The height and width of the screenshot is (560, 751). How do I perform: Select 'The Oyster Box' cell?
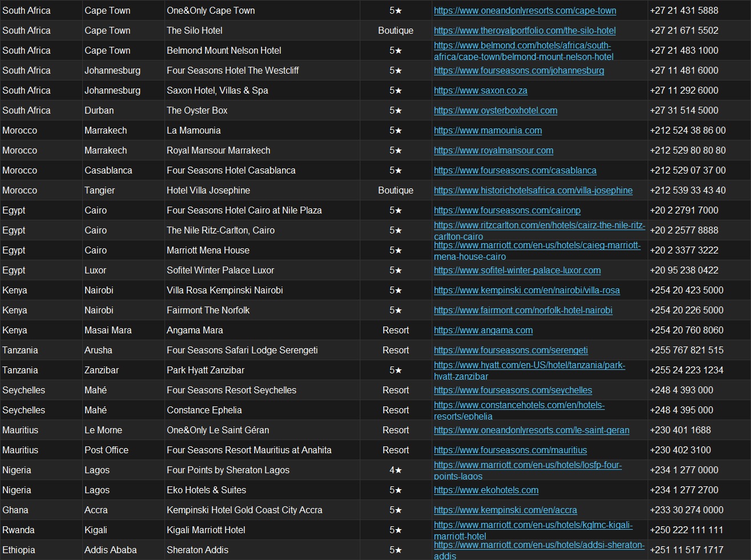262,110
